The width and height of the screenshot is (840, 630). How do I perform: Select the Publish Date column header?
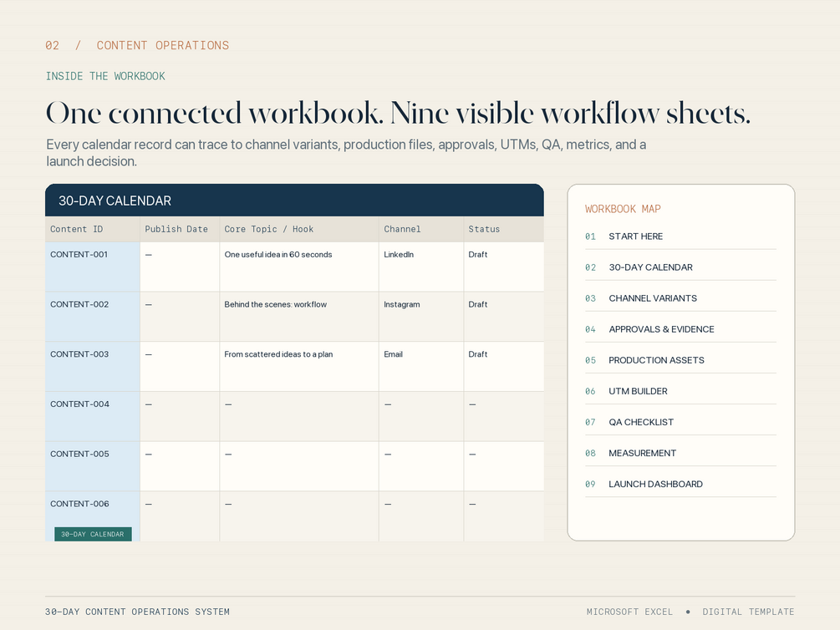(x=180, y=229)
